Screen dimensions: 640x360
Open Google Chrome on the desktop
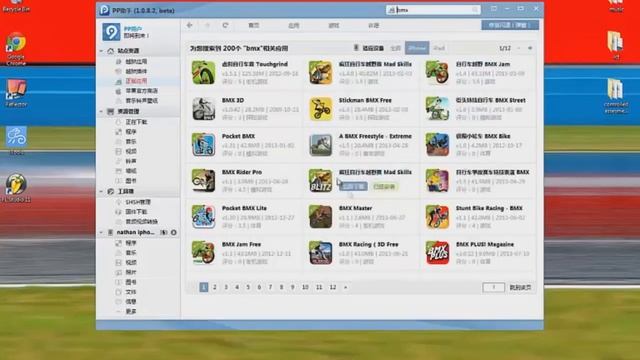[x=16, y=48]
